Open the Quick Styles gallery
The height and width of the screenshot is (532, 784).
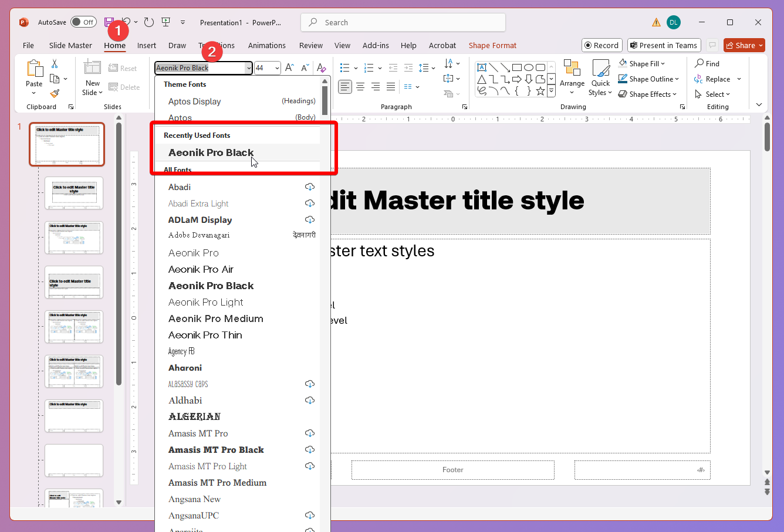(600, 77)
